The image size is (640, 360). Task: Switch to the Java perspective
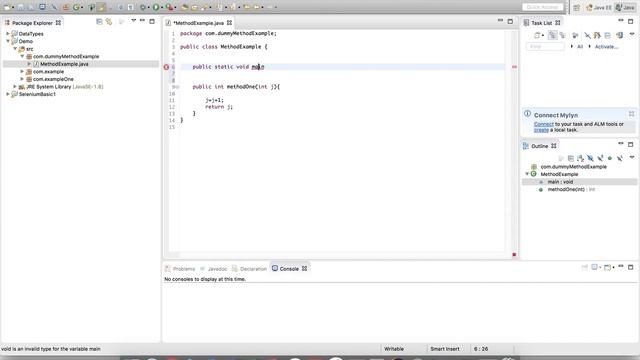click(x=625, y=7)
